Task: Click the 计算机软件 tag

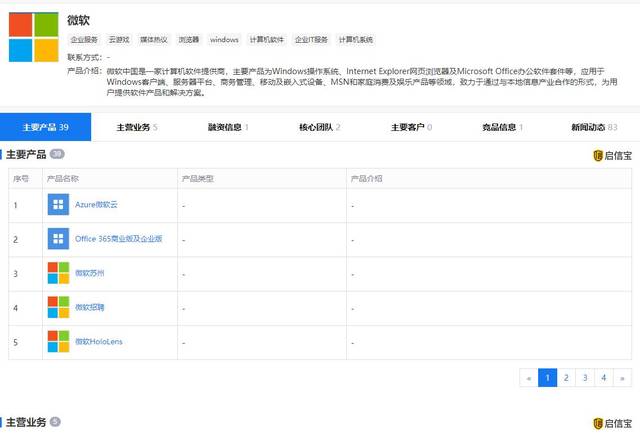Action: [267, 40]
